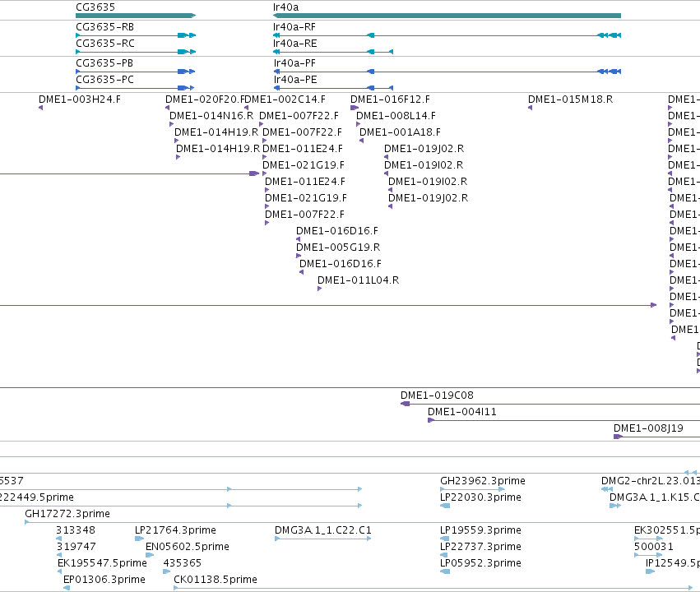The image size is (700, 592).
Task: Select the EP01306.3prime EST label
Action: (104, 580)
